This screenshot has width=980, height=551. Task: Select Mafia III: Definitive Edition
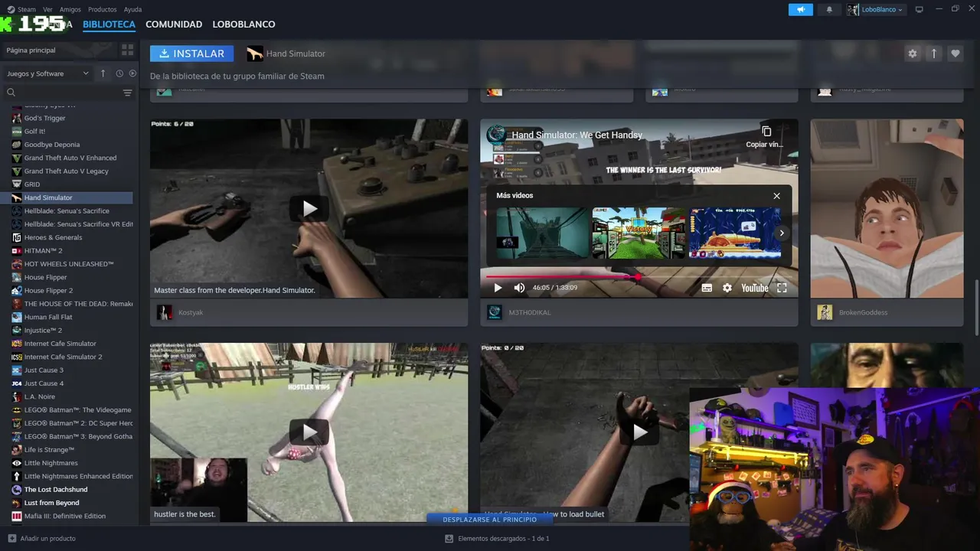(72, 516)
